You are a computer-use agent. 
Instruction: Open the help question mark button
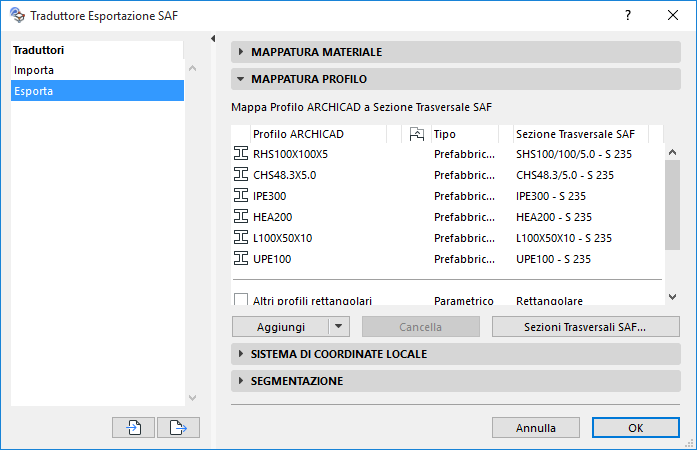(x=628, y=16)
